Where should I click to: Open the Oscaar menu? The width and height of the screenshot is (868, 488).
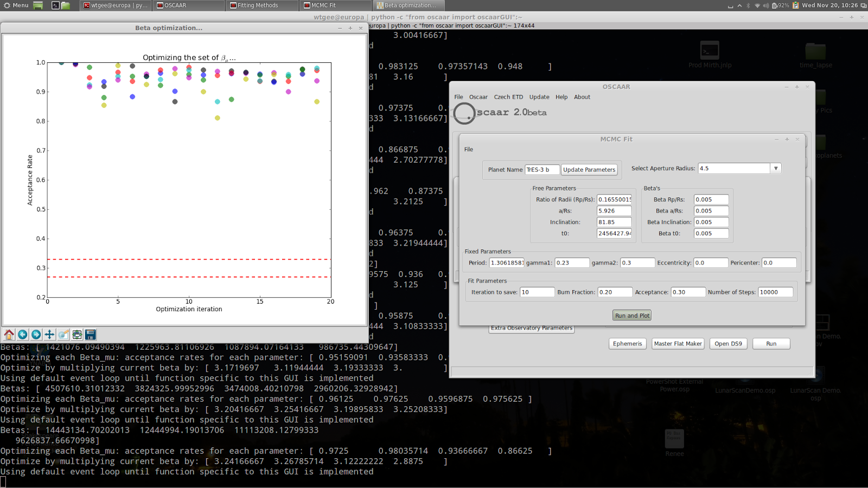pos(478,97)
